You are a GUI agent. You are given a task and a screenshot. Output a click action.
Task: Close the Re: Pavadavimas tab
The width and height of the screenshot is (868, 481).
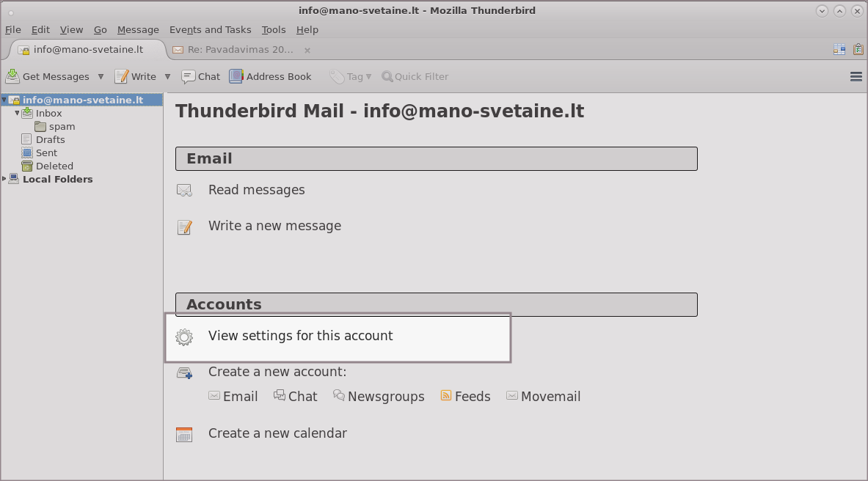pyautogui.click(x=307, y=50)
